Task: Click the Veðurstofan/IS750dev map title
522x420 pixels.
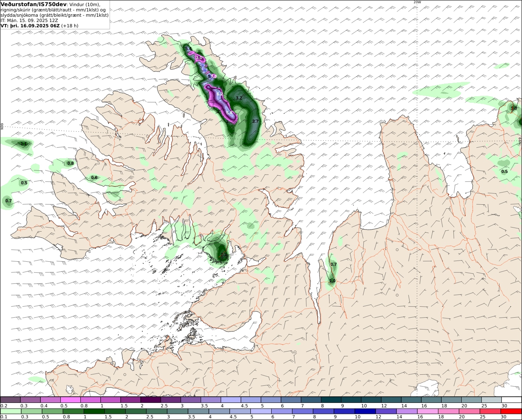Action: (33, 4)
